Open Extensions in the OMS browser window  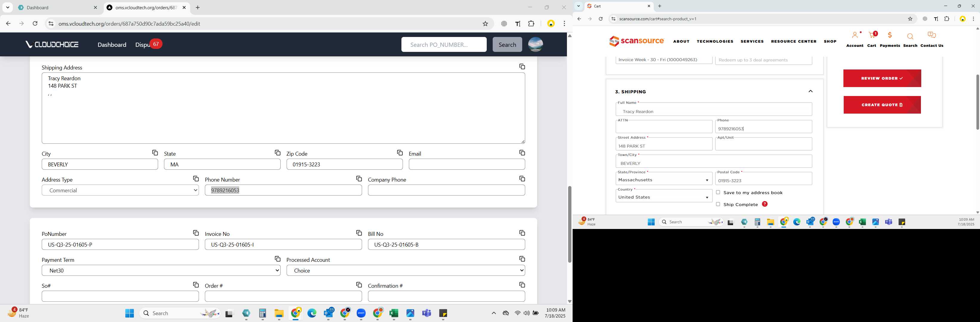pos(531,24)
